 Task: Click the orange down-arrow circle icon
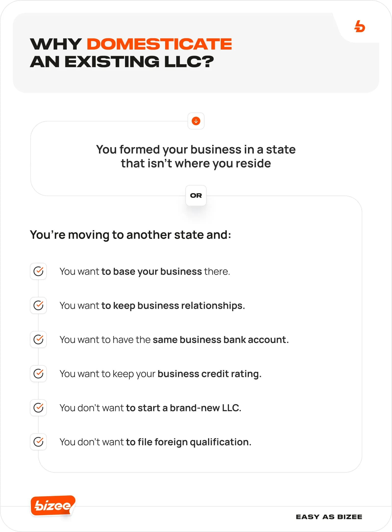[196, 121]
